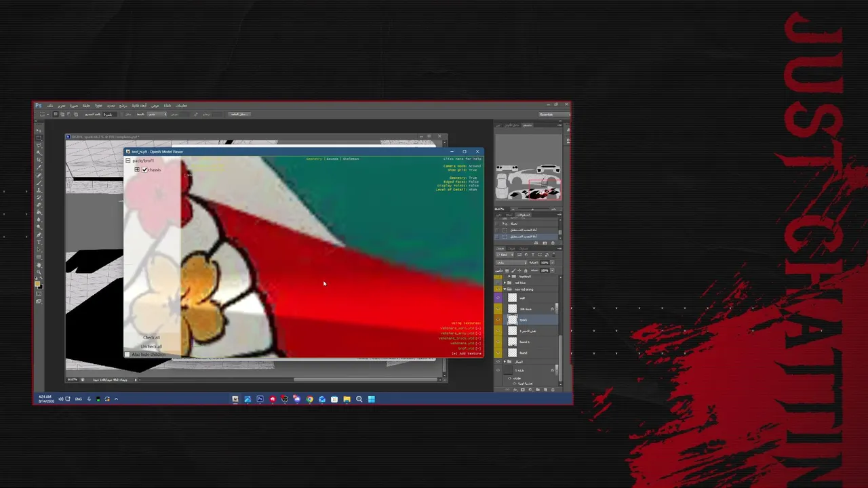Open the نافذة (Window) menu

(167, 106)
